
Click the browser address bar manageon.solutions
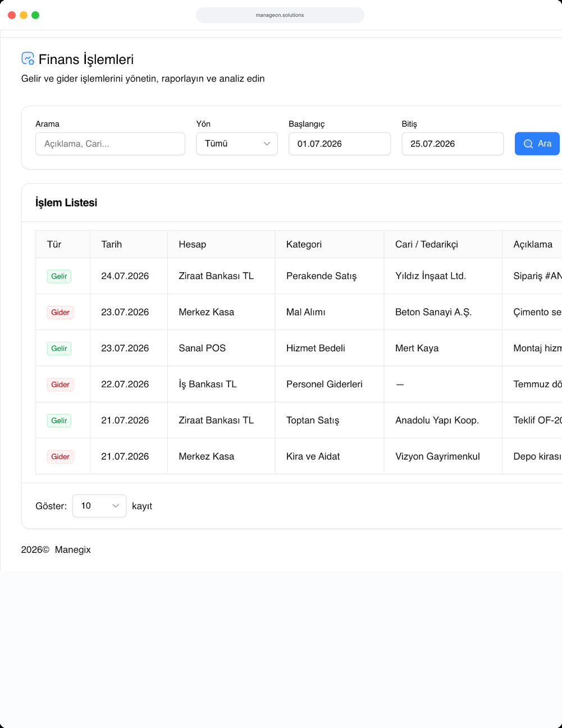point(280,15)
